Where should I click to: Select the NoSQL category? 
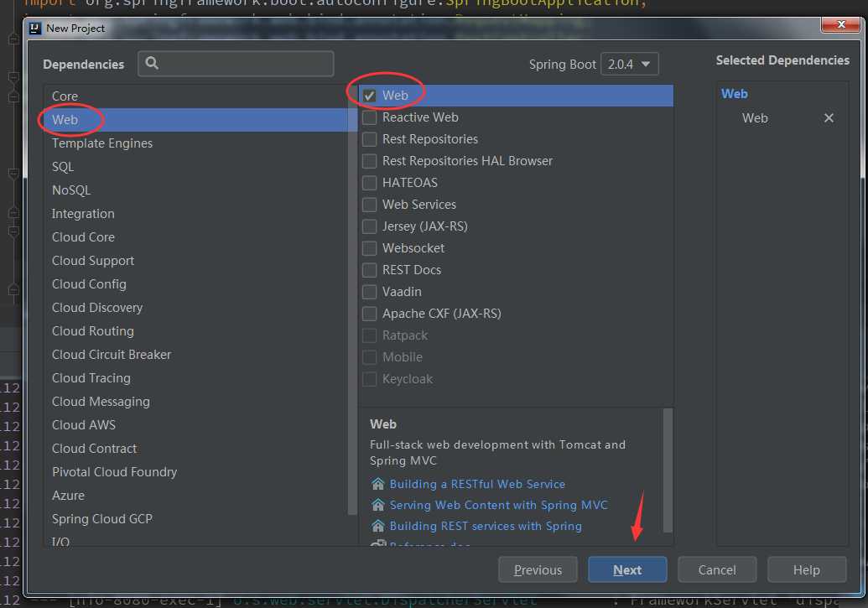196,190
